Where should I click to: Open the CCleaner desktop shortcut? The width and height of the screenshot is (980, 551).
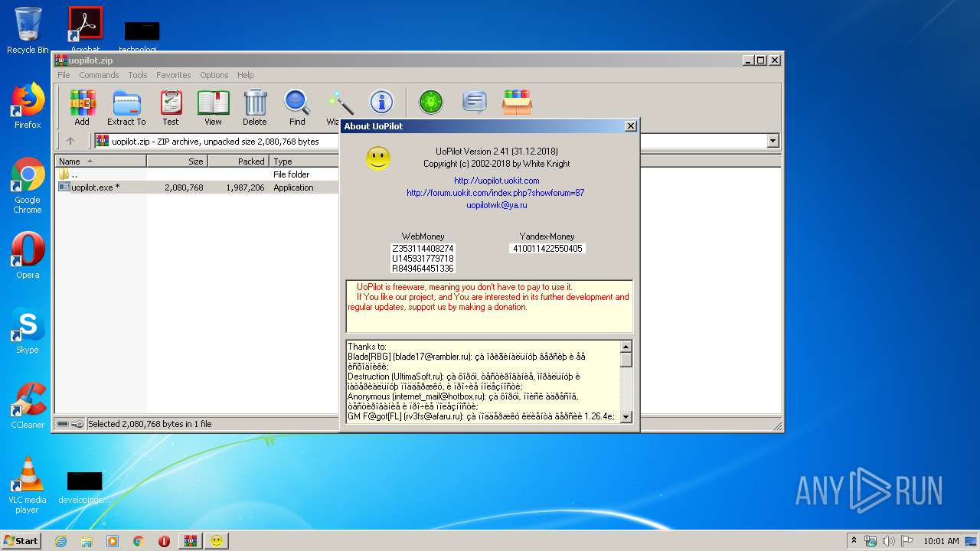click(28, 406)
